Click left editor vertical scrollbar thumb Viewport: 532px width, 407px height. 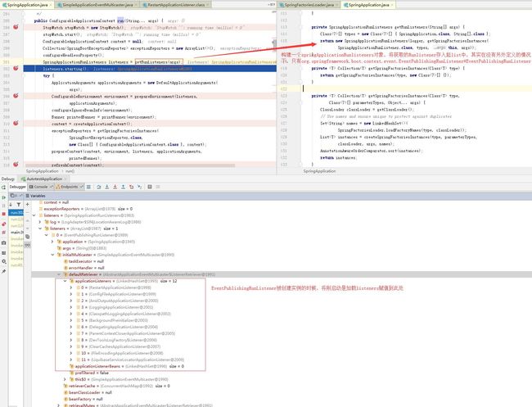click(274, 44)
